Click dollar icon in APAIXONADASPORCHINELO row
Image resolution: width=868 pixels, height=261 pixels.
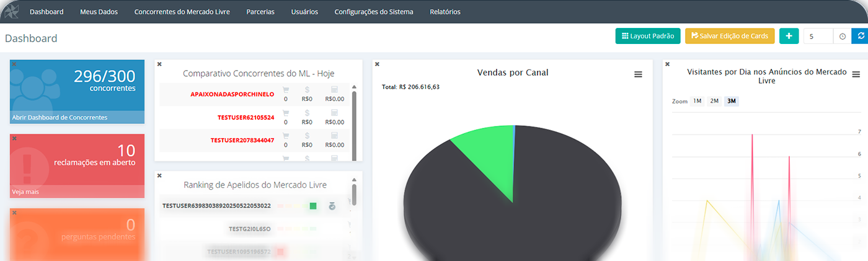[307, 90]
